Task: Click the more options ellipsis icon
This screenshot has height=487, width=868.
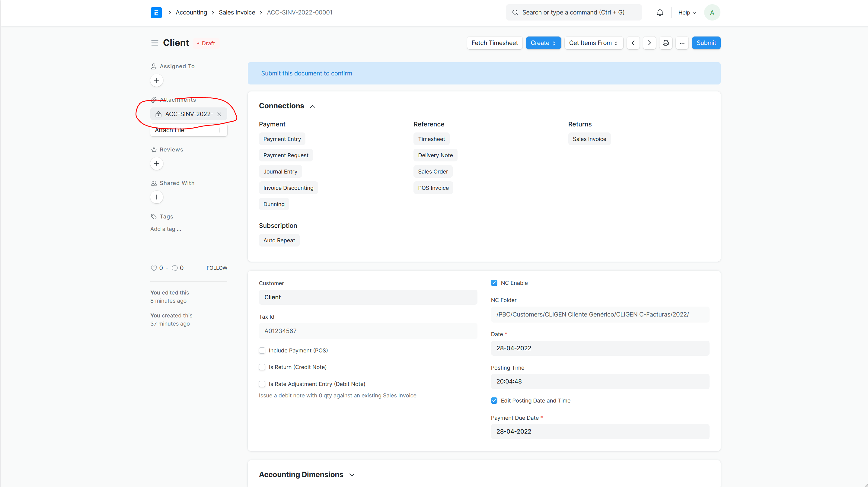Action: click(682, 43)
